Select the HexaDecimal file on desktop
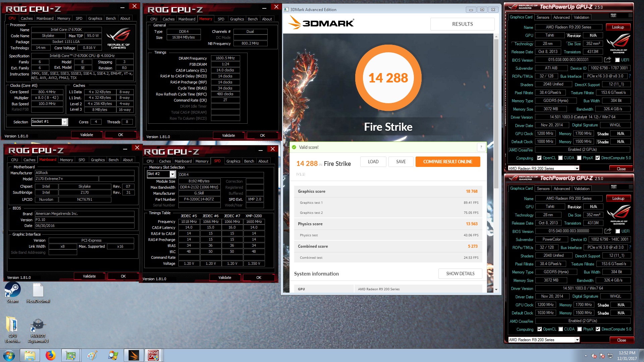 [38, 293]
